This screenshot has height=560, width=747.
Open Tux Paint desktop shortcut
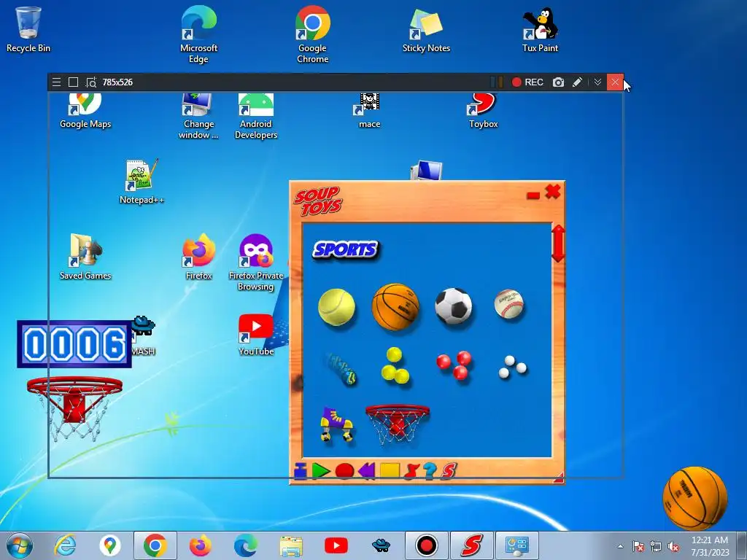coord(541,29)
